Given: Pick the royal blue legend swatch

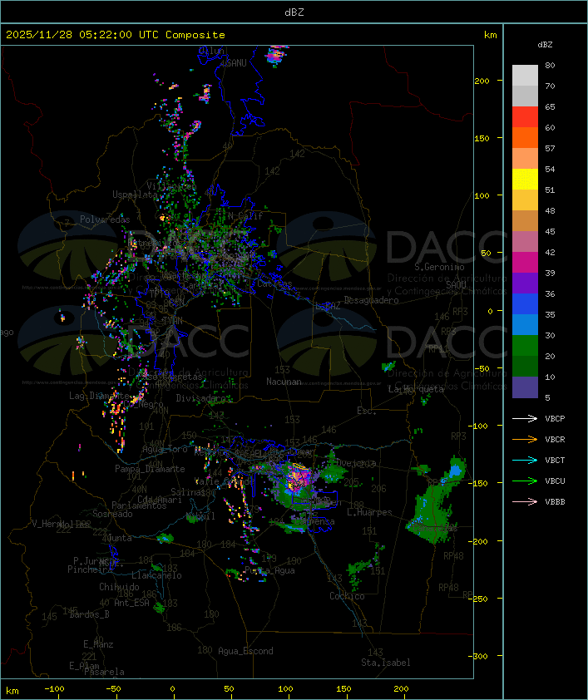Looking at the screenshot, I should [x=525, y=304].
